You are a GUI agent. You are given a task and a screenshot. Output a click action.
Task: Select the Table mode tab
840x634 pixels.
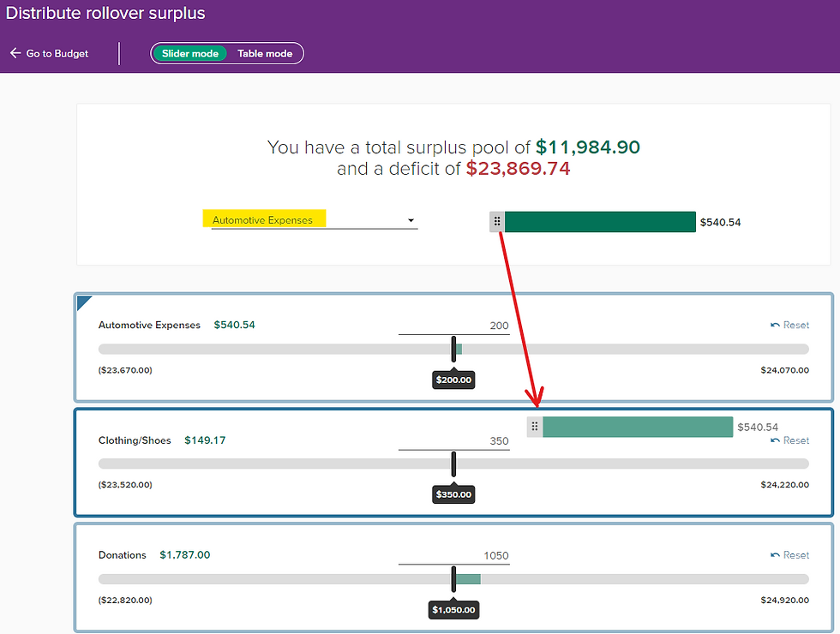(x=266, y=52)
